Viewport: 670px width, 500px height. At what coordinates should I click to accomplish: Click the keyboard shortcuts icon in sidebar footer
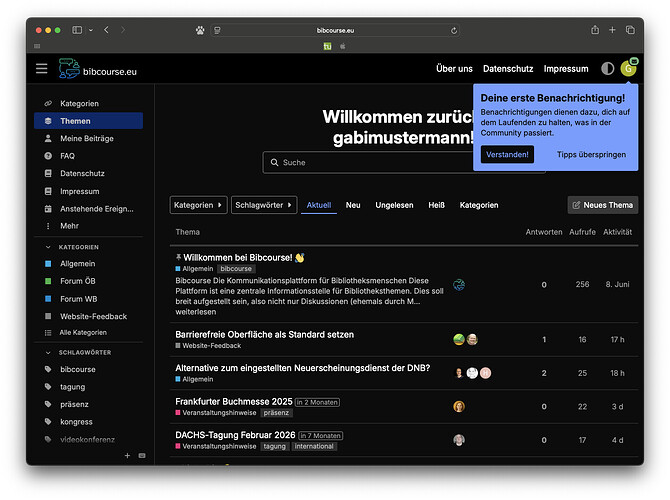[x=141, y=455]
